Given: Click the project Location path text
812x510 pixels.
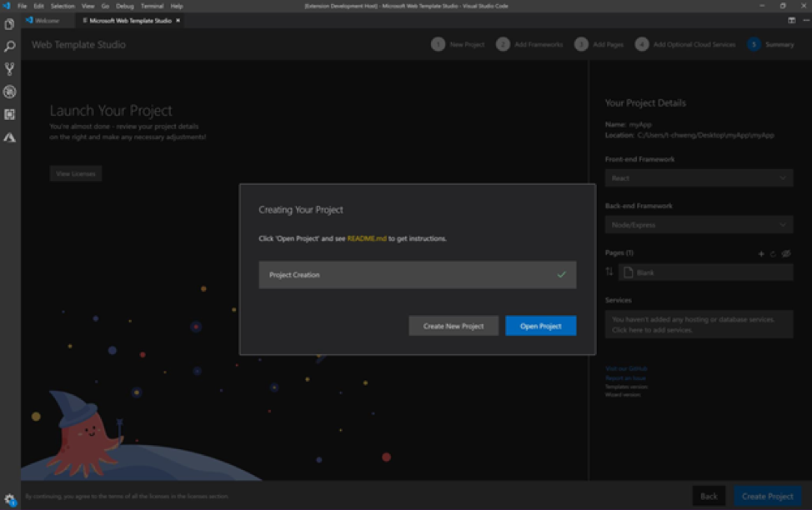Looking at the screenshot, I should [705, 135].
